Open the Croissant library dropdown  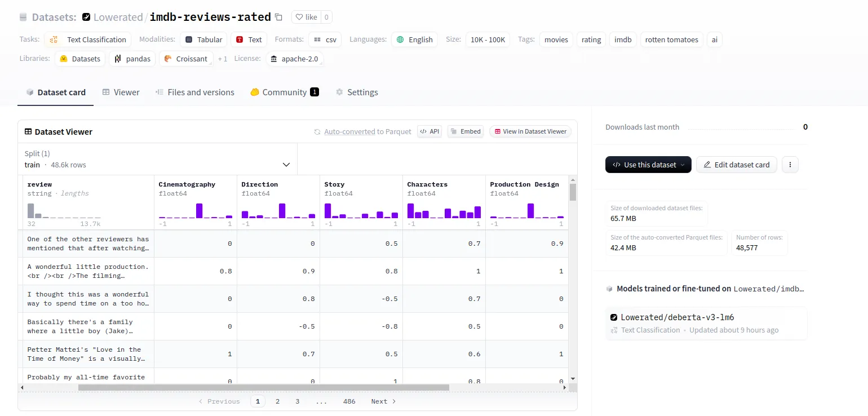pos(187,59)
